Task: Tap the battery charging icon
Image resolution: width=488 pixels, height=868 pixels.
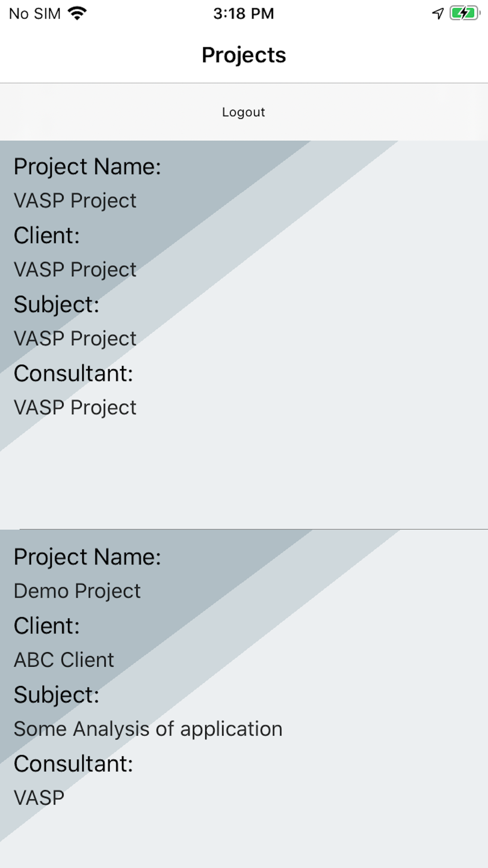Action: point(464,13)
